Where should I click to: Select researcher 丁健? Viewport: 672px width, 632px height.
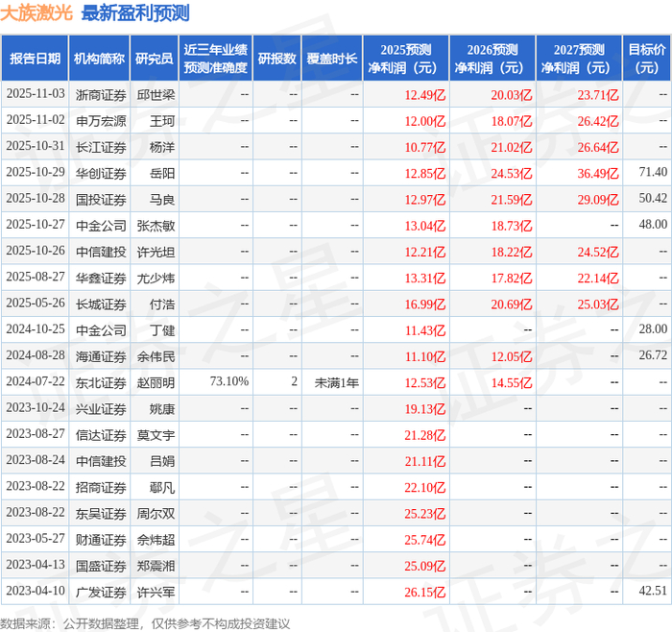point(162,330)
